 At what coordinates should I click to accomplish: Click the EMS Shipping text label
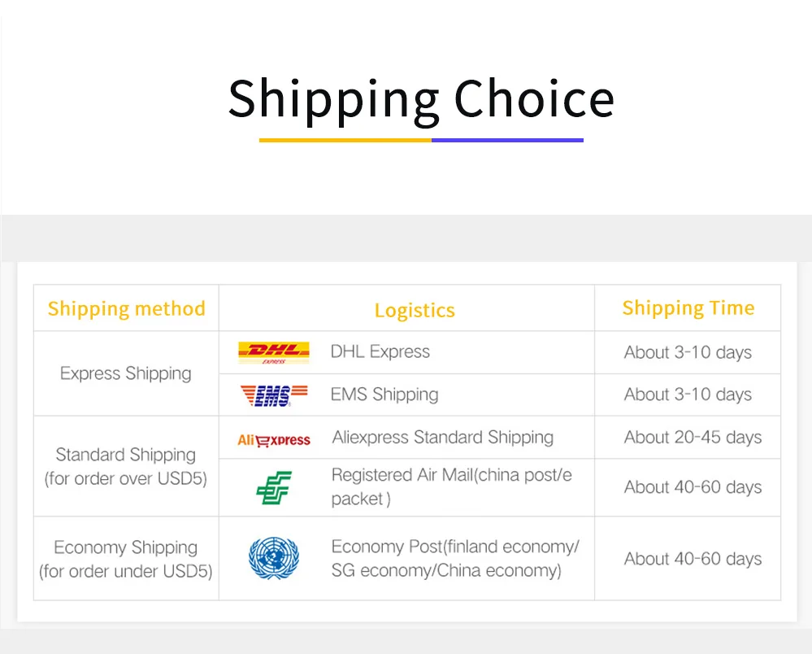pos(384,395)
